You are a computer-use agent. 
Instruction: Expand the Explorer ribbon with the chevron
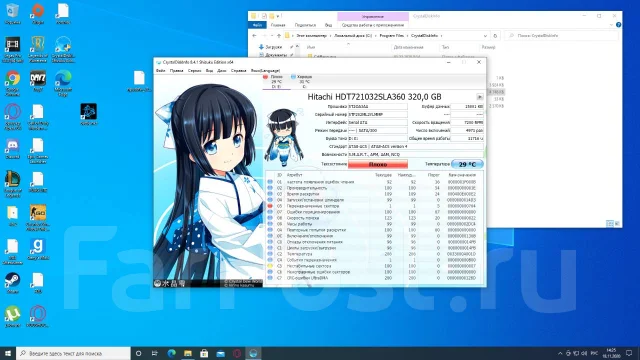[611, 25]
